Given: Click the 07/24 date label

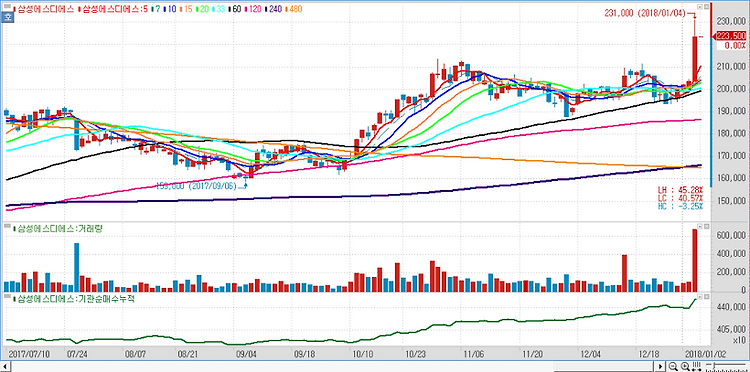Looking at the screenshot, I should (77, 354).
